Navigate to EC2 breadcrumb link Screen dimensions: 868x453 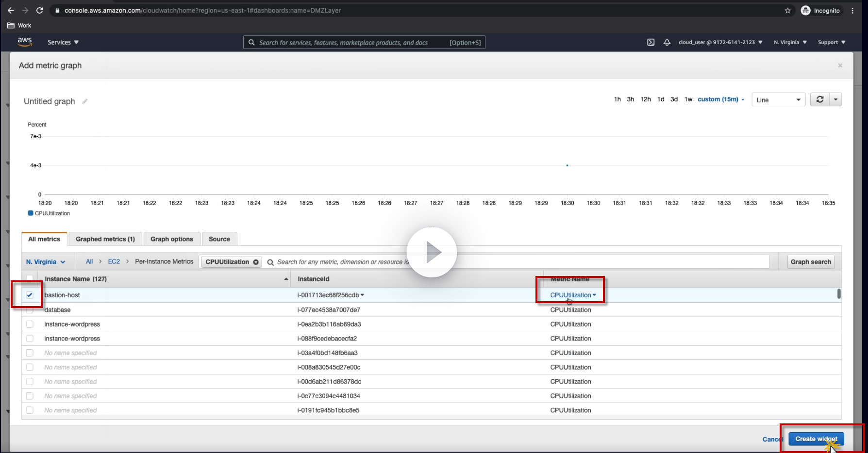click(114, 261)
